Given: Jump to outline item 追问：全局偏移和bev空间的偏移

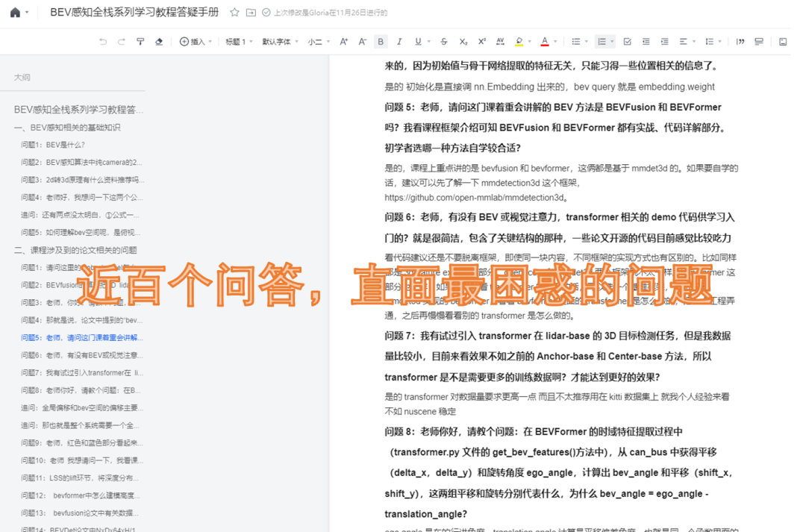Looking at the screenshot, I should coord(82,407).
